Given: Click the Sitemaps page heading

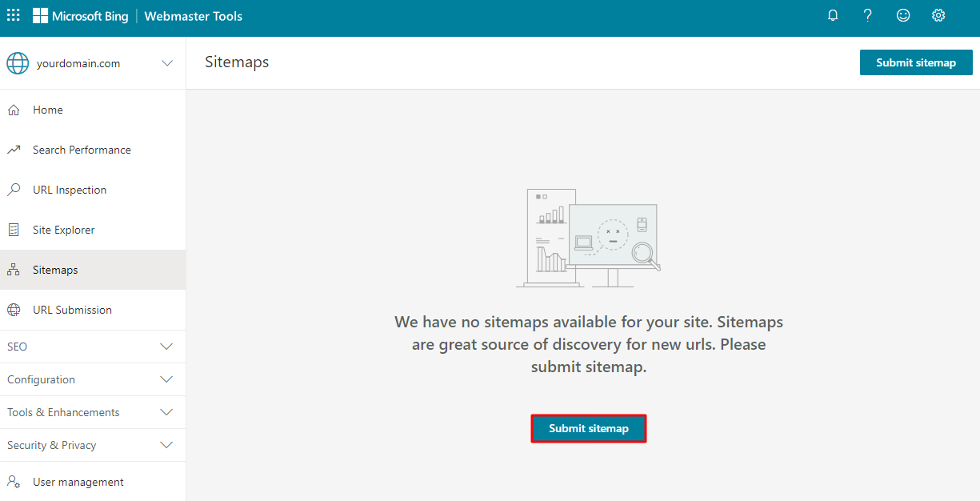Looking at the screenshot, I should pyautogui.click(x=237, y=62).
